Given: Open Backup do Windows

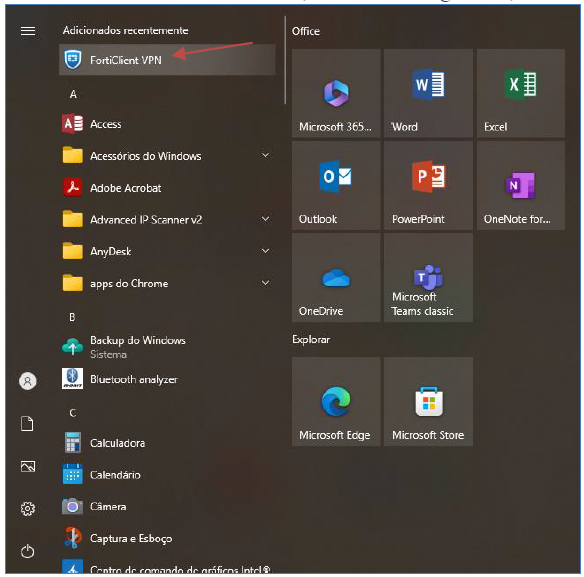Looking at the screenshot, I should pos(167,347).
